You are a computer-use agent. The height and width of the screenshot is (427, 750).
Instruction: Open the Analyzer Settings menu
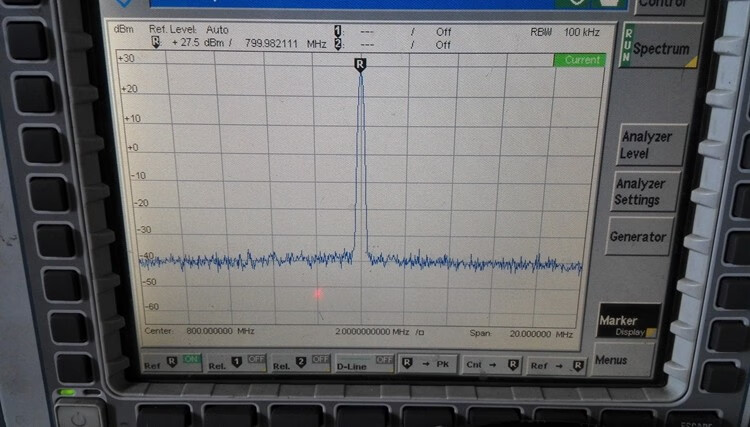point(640,191)
